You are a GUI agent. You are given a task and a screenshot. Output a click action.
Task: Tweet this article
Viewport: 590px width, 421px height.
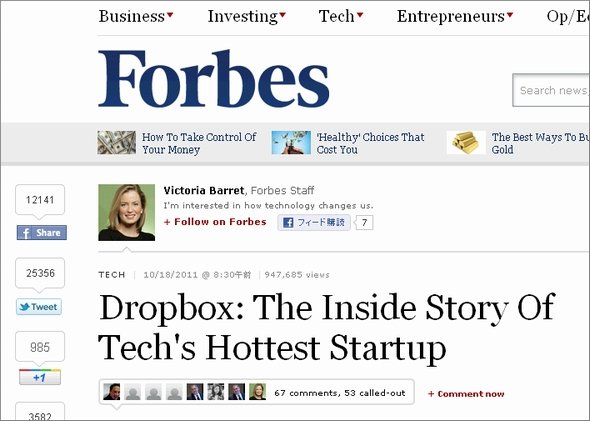[39, 307]
